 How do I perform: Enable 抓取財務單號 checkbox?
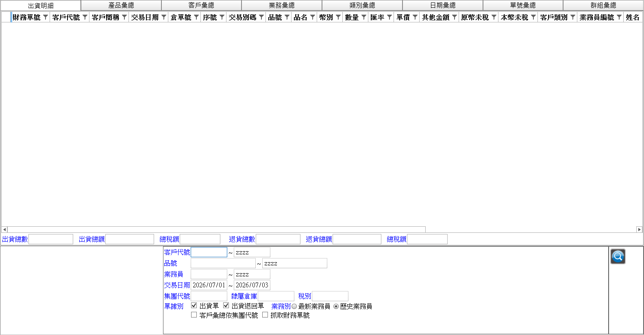[265, 315]
